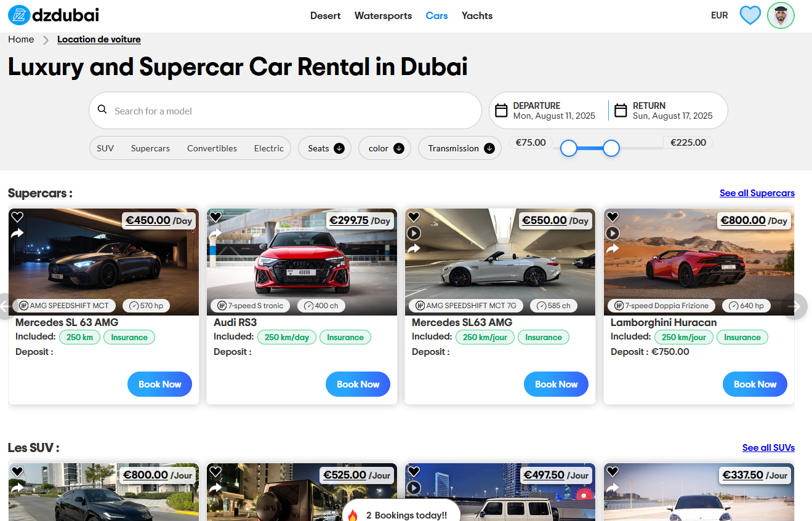
Task: Click gearbox icon in 7-speed S tronic badge
Action: coord(222,306)
